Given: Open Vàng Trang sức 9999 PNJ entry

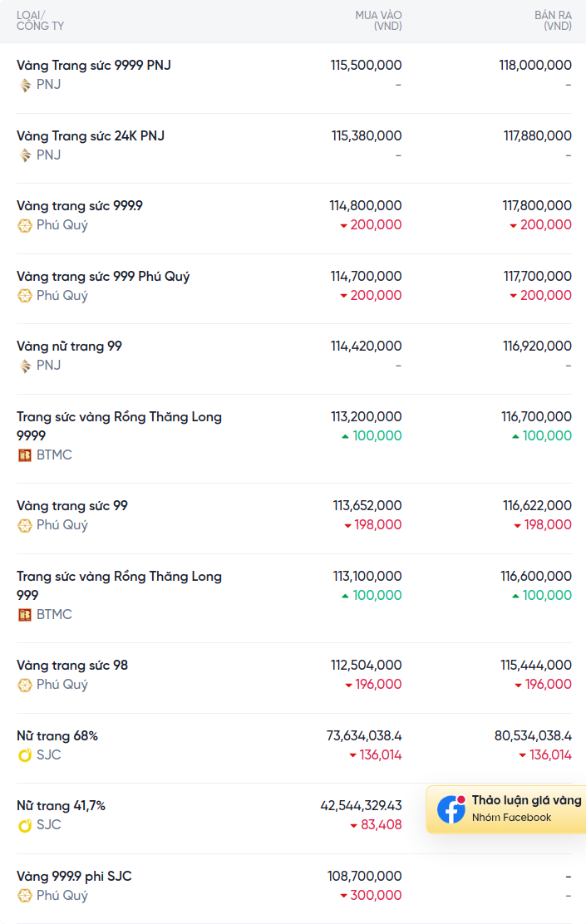Looking at the screenshot, I should coord(94,66).
